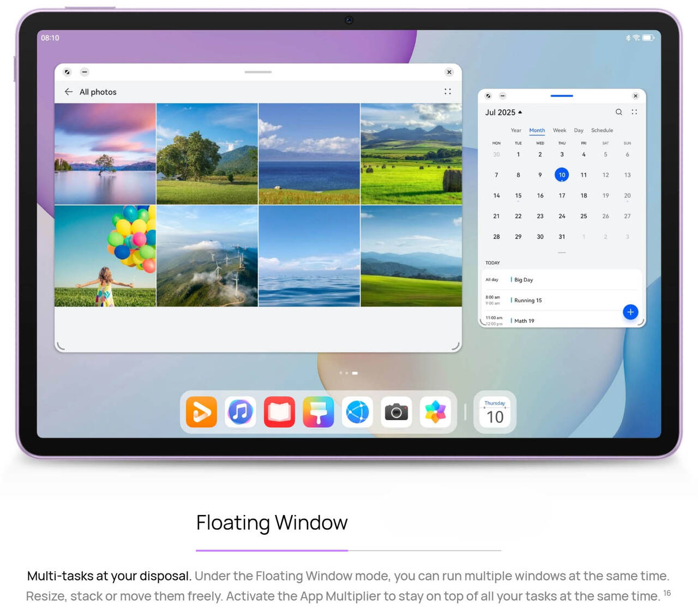
Task: Open the calendar's four-dot options menu
Action: point(634,112)
